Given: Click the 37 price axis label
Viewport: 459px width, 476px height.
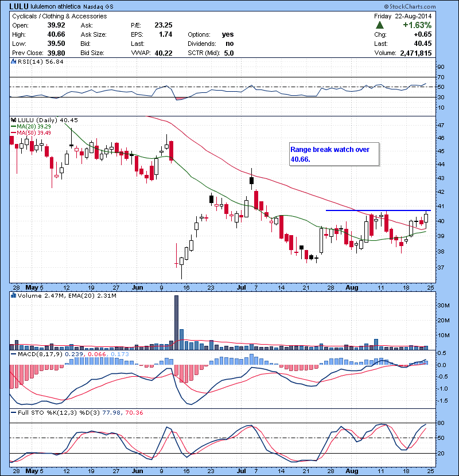Looking at the screenshot, I should pyautogui.click(x=441, y=267).
